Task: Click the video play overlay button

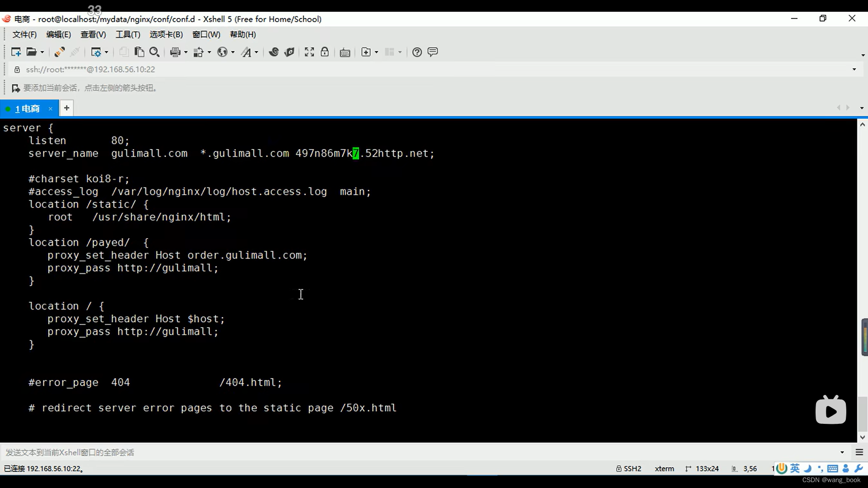Action: point(831,410)
